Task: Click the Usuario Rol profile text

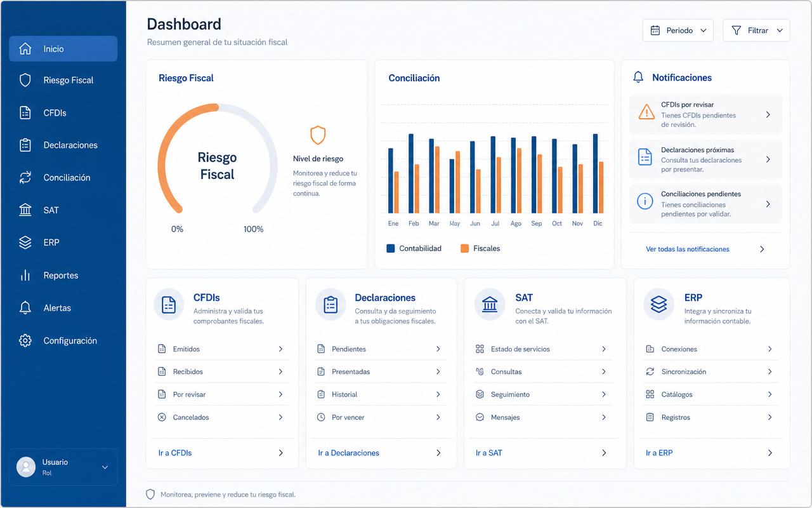Action: tap(55, 467)
